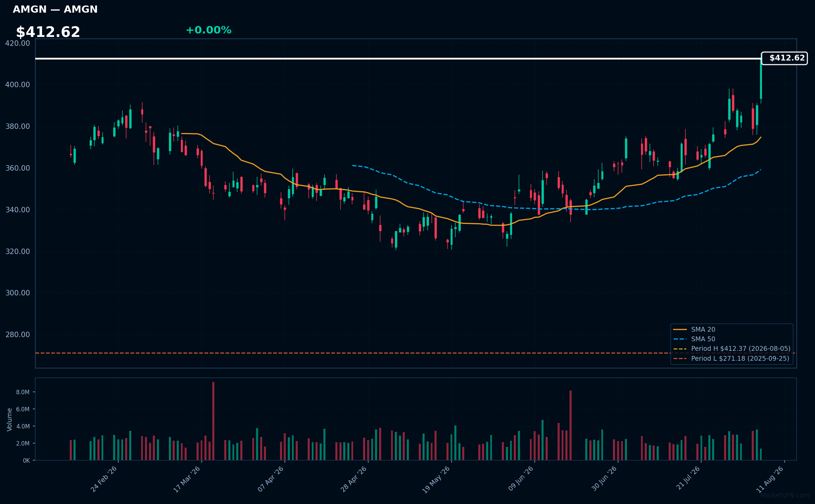The height and width of the screenshot is (504, 815).
Task: Select the SMA 50 legend entry
Action: click(694, 339)
